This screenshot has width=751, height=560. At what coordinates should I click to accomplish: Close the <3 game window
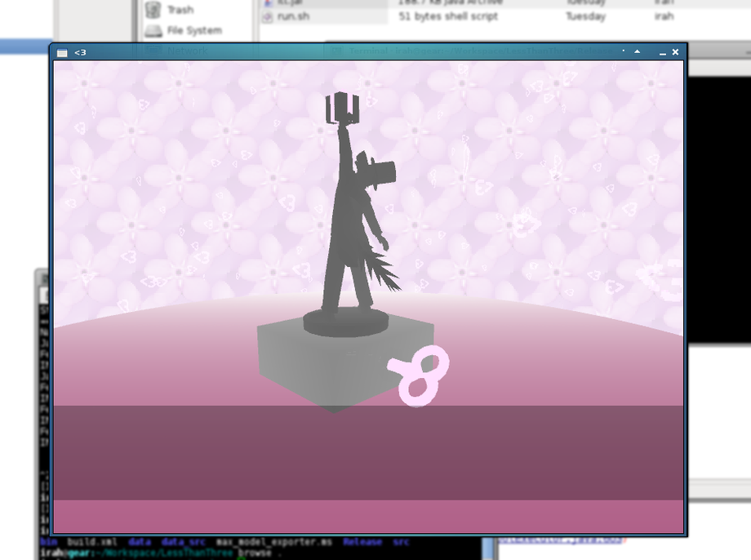pos(675,51)
